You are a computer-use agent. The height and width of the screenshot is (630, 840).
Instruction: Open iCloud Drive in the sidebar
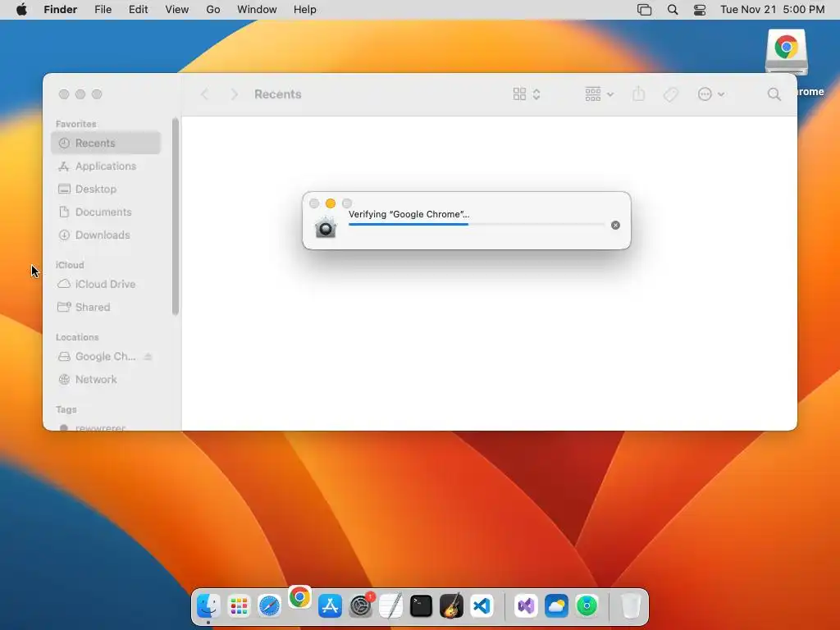[x=106, y=284]
